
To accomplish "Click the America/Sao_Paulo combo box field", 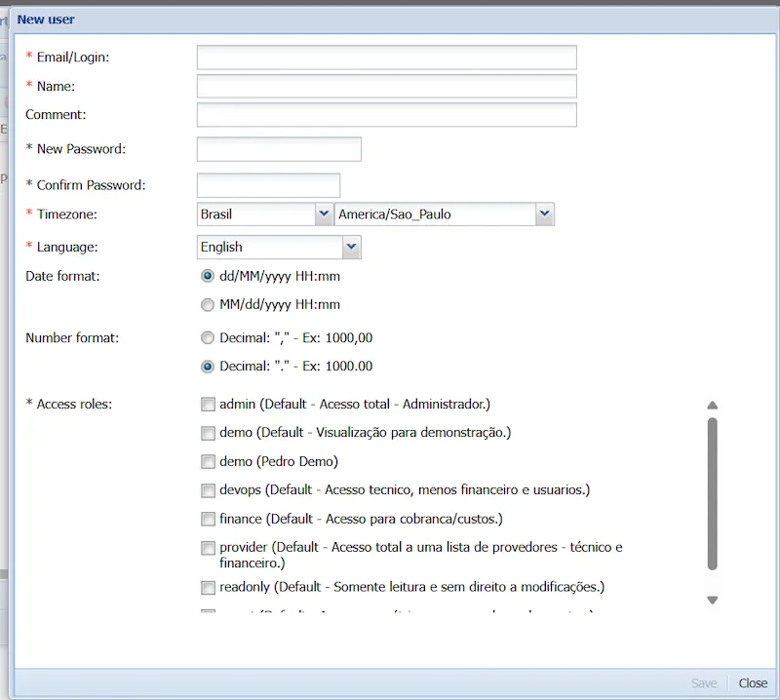I will click(435, 214).
